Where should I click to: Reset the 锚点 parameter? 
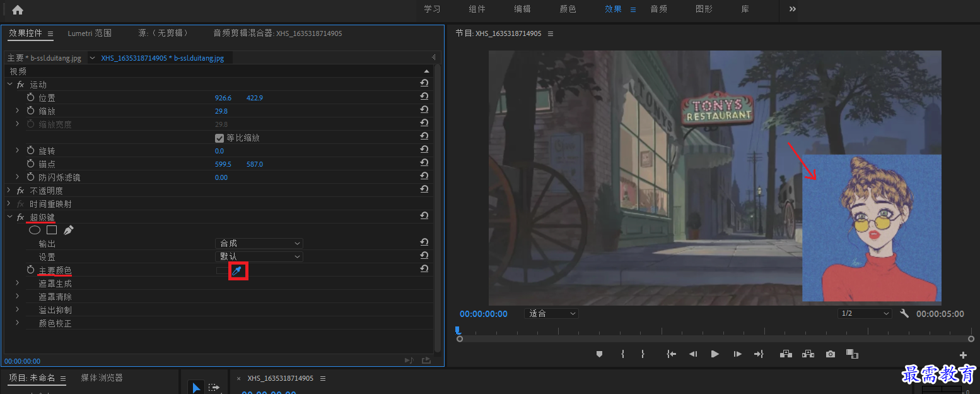424,163
